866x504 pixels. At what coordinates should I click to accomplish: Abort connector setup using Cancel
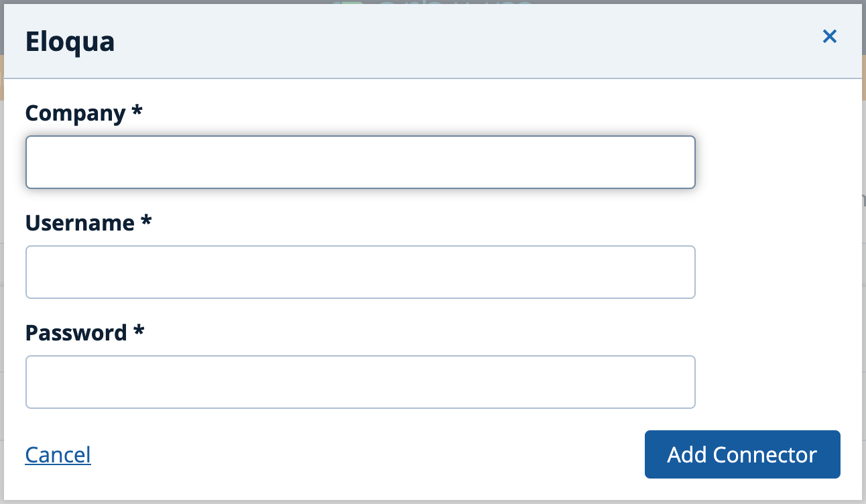tap(58, 454)
